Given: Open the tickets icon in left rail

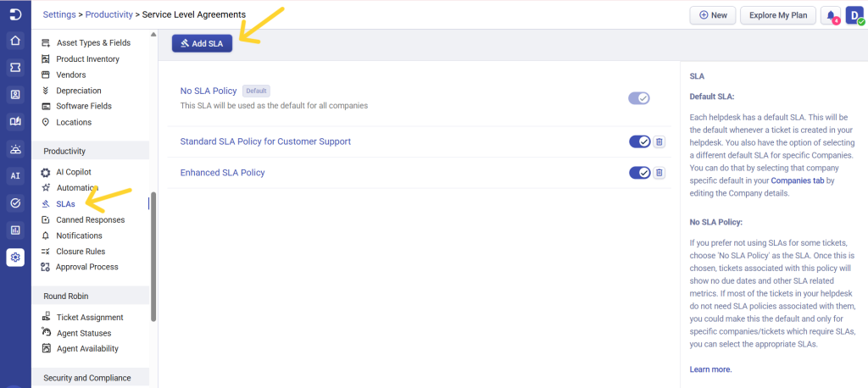Looking at the screenshot, I should 15,68.
